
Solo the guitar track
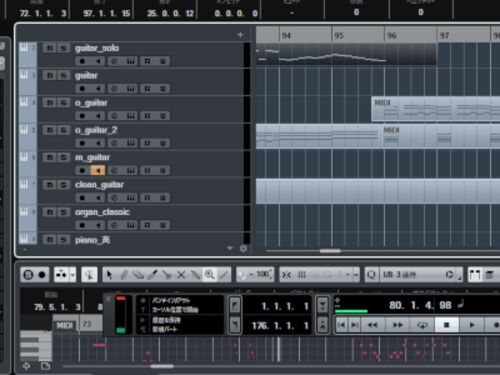[x=63, y=76]
